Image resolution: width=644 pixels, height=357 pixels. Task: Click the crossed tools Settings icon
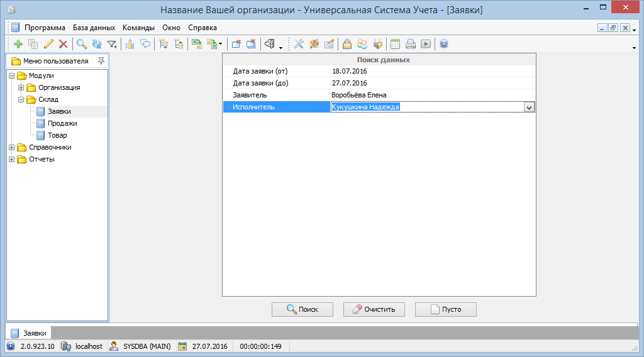click(x=299, y=44)
